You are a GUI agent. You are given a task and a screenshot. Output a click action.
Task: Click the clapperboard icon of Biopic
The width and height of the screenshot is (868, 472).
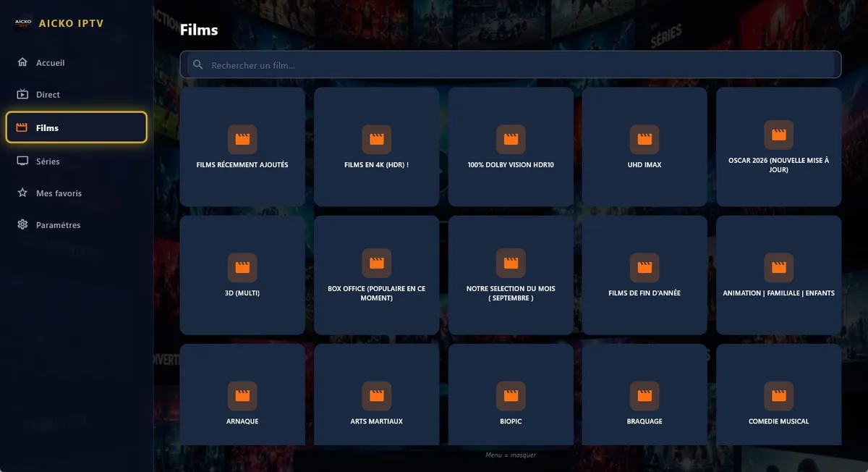(x=511, y=396)
